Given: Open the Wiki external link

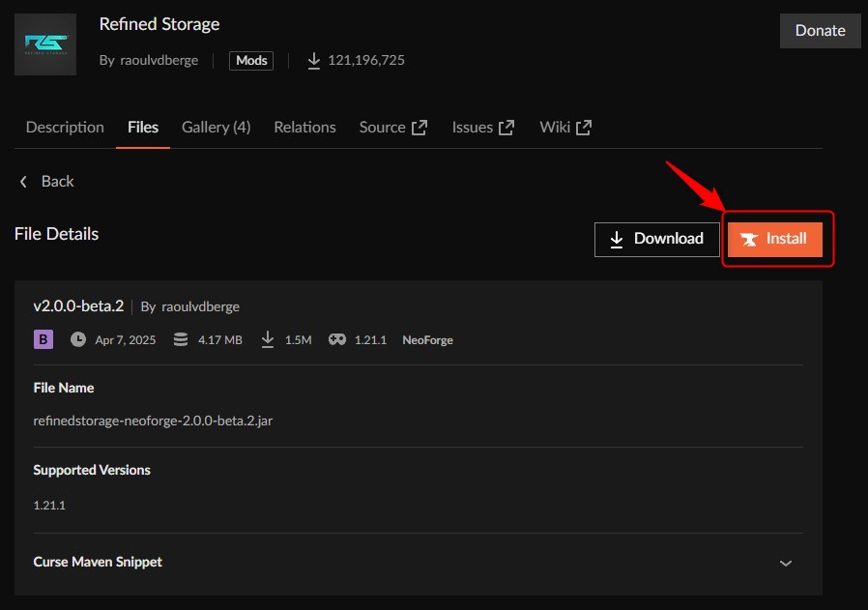Looking at the screenshot, I should [565, 128].
